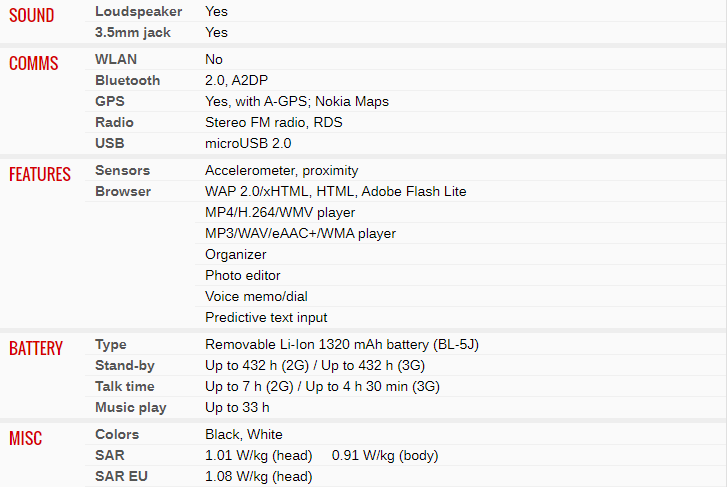Open the SAR EU label link
The width and height of the screenshot is (727, 487).
(x=121, y=476)
